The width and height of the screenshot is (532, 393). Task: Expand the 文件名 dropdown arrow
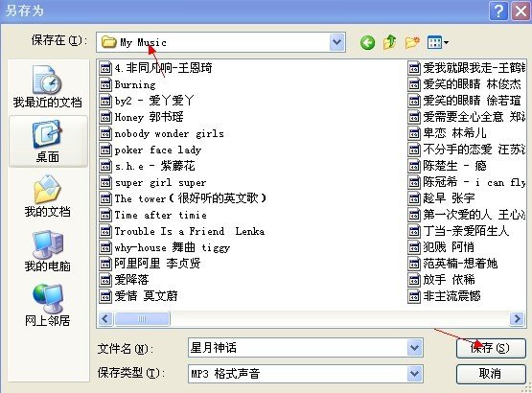coord(415,348)
